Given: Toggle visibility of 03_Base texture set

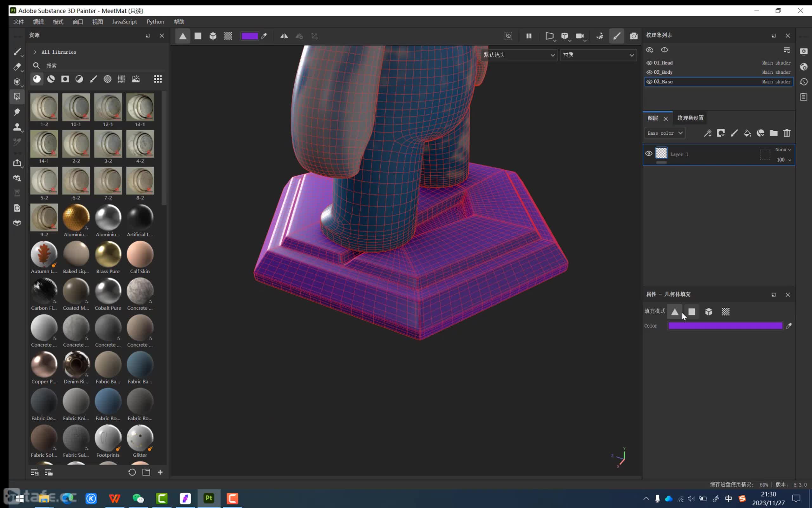Looking at the screenshot, I should pos(649,82).
